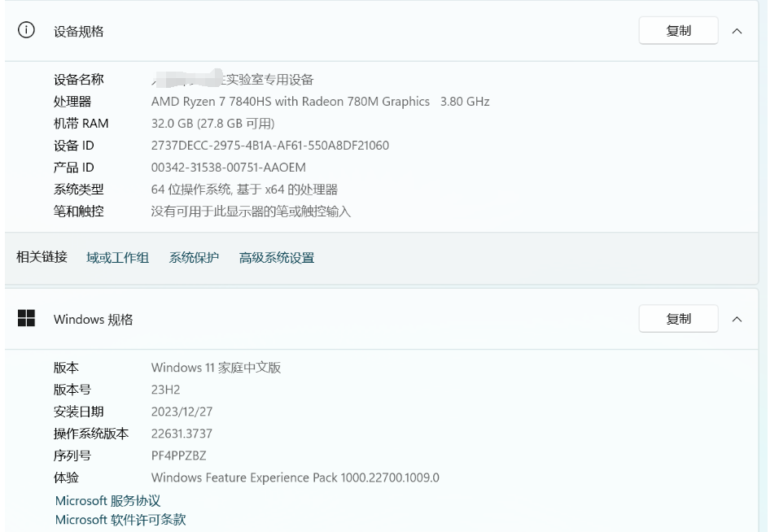Click the 操作系统版本 label

pos(91,434)
